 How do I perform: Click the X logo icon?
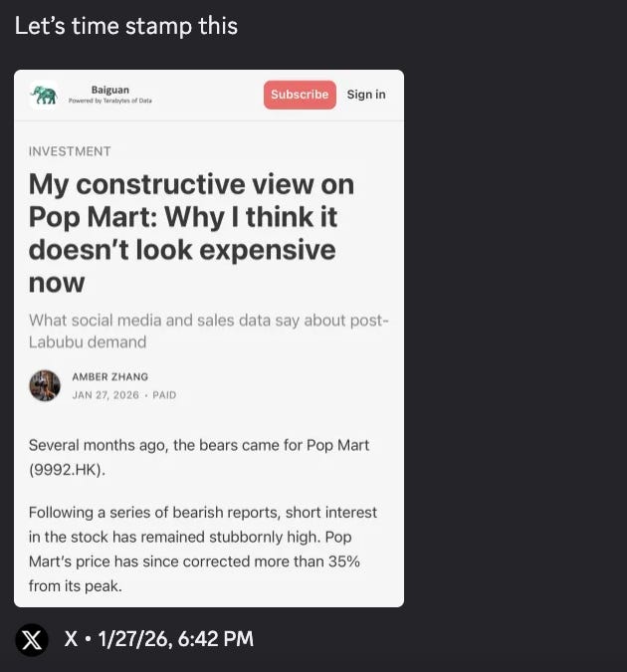32,640
